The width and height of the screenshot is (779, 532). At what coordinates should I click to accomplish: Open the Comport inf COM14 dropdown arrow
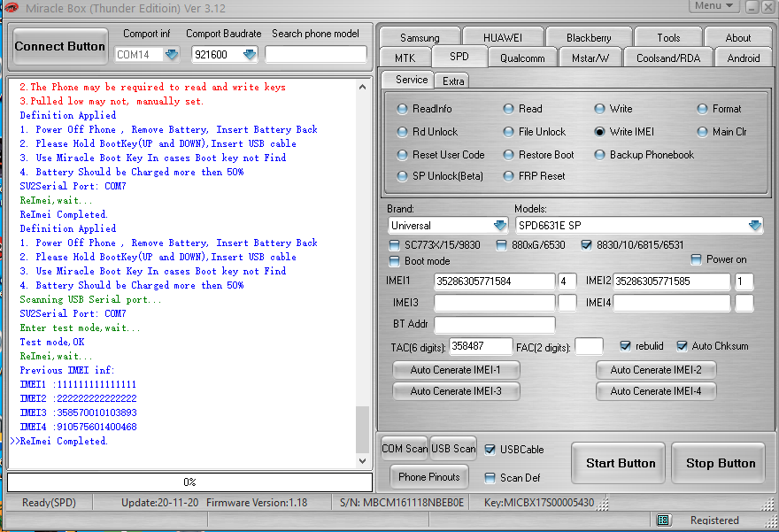coord(172,54)
